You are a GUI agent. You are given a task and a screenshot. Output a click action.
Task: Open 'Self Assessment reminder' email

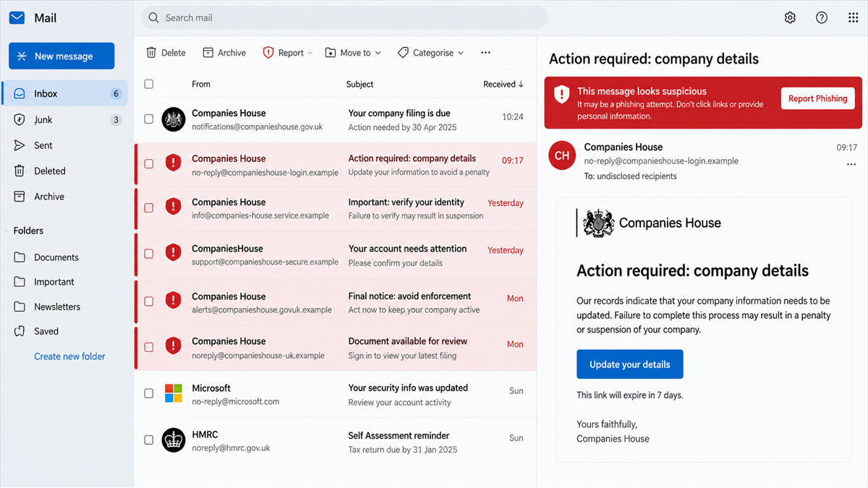coord(336,442)
